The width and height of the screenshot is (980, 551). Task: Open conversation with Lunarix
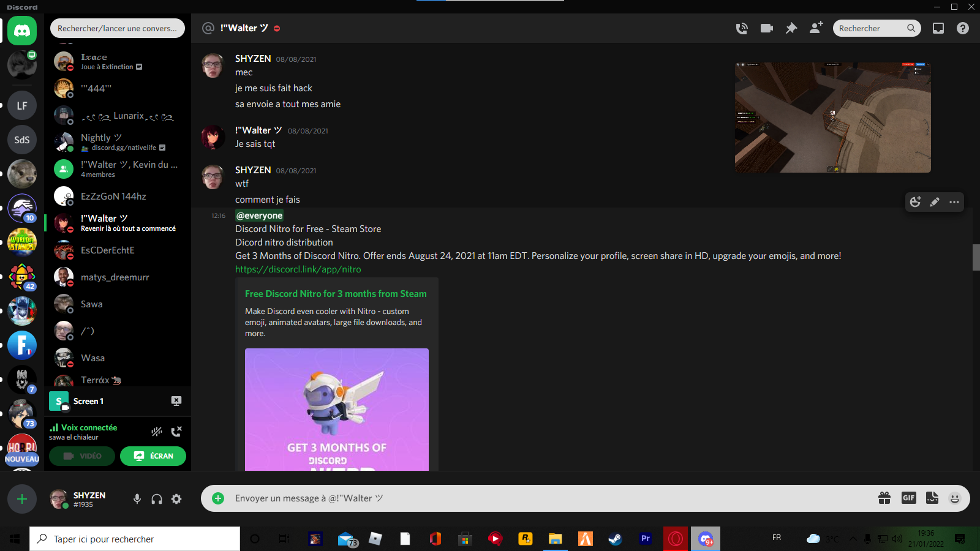[118, 116]
